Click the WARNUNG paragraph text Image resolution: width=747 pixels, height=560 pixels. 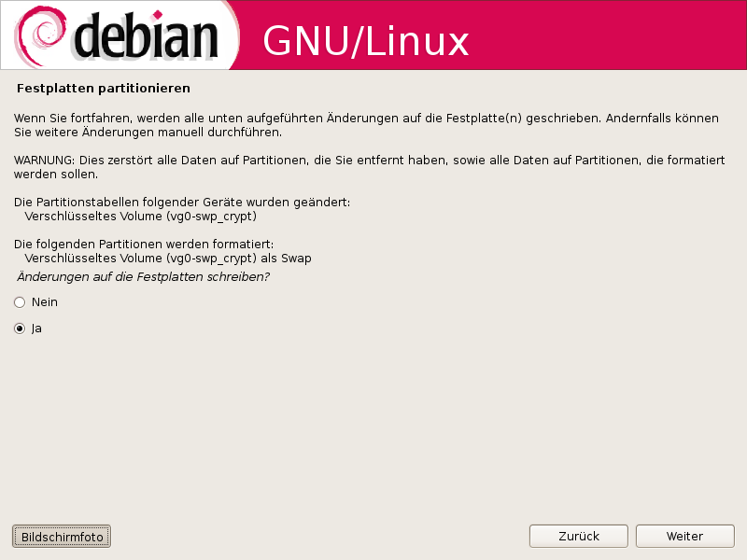[369, 167]
